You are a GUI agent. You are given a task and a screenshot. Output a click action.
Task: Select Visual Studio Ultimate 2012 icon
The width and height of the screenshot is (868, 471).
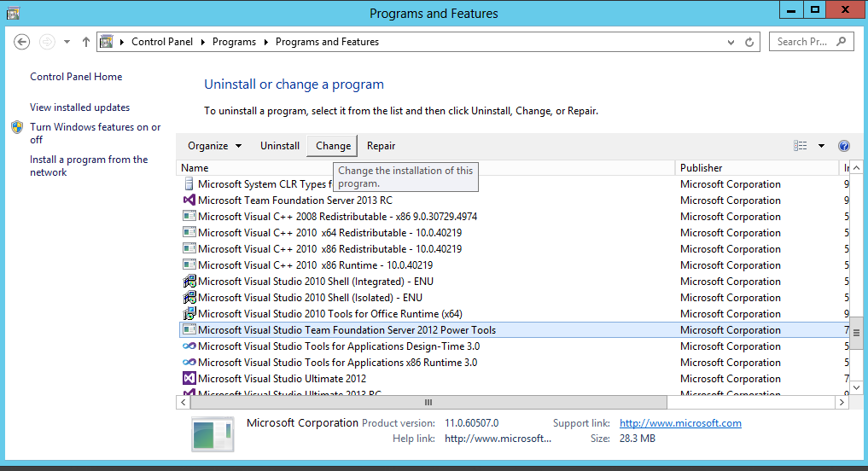(189, 378)
